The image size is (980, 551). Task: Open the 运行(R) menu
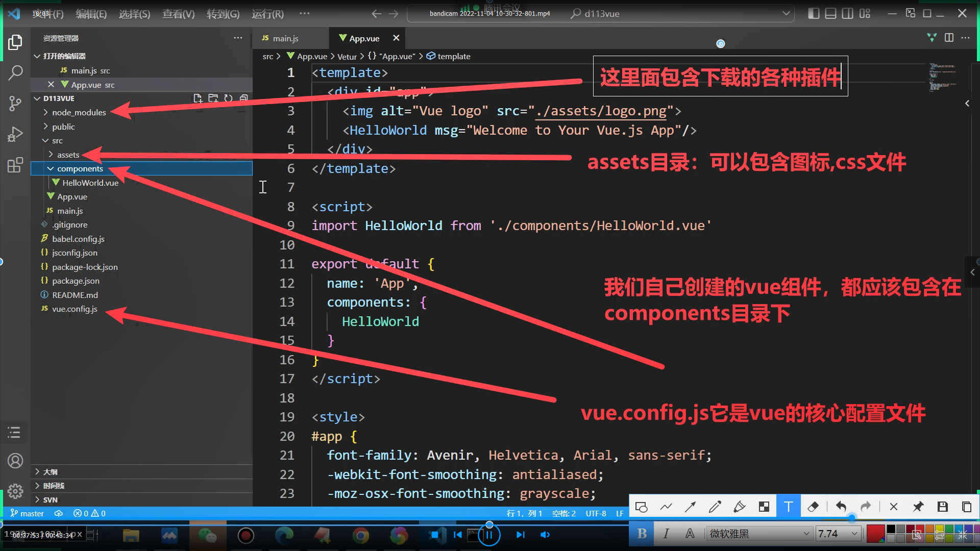[267, 14]
